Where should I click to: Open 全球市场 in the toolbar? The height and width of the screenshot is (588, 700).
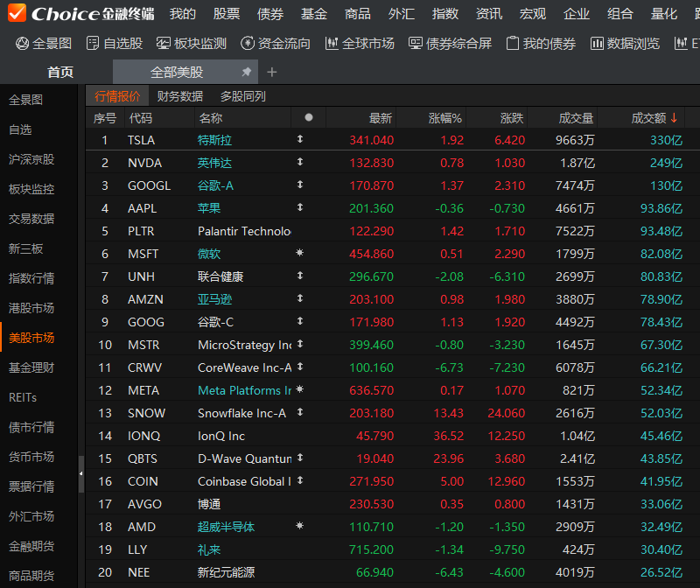coord(360,43)
